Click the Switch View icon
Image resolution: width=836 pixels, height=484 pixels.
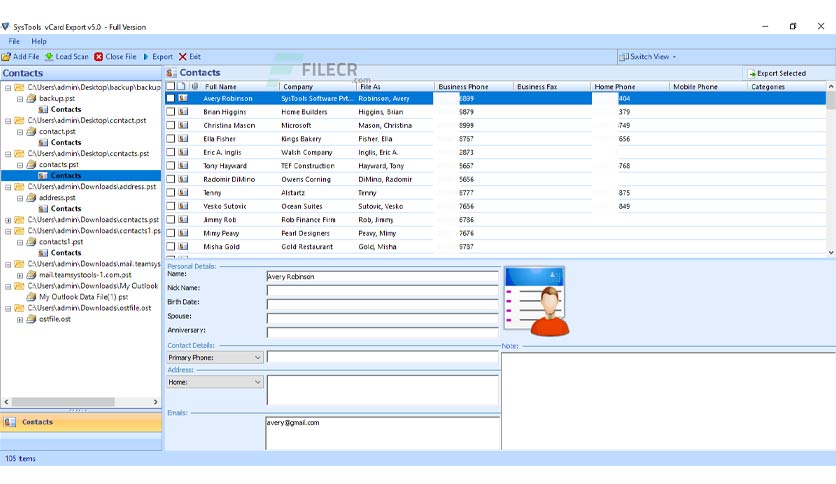point(624,57)
